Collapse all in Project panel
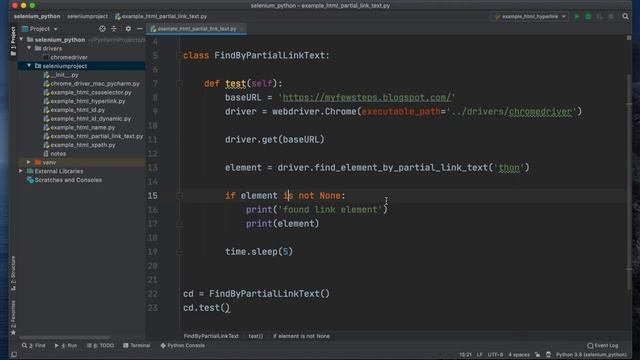 click(114, 29)
